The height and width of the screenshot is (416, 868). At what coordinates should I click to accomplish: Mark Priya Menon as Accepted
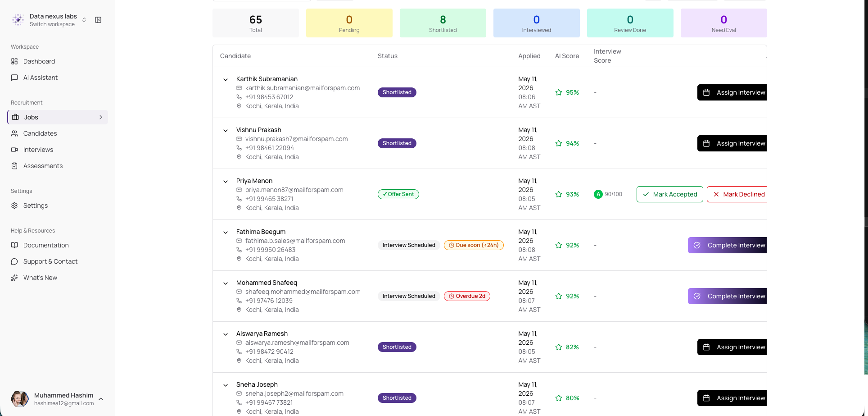pos(669,194)
